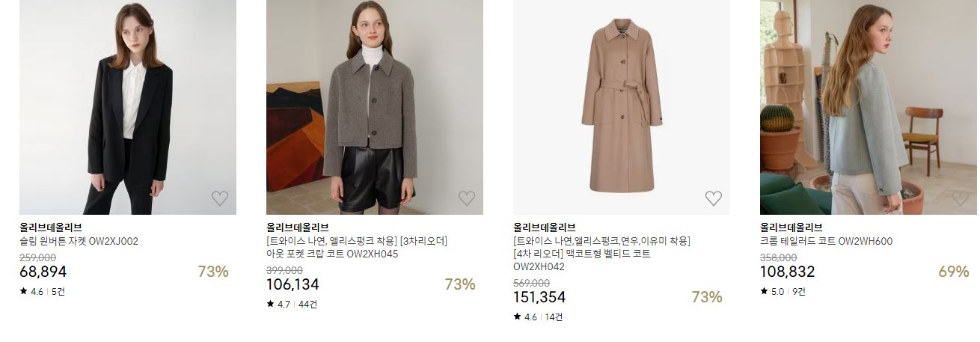Open gray out-pocket crop coat photo
This screenshot has height=342, width=980.
coord(375,107)
